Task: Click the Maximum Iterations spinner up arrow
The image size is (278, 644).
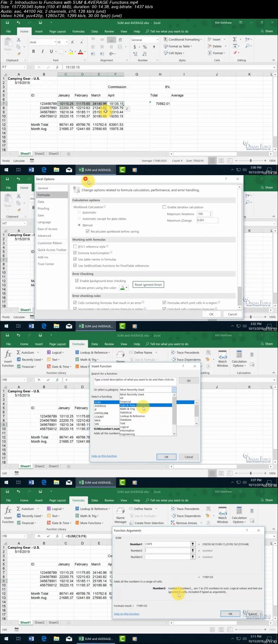Action: click(x=211, y=213)
